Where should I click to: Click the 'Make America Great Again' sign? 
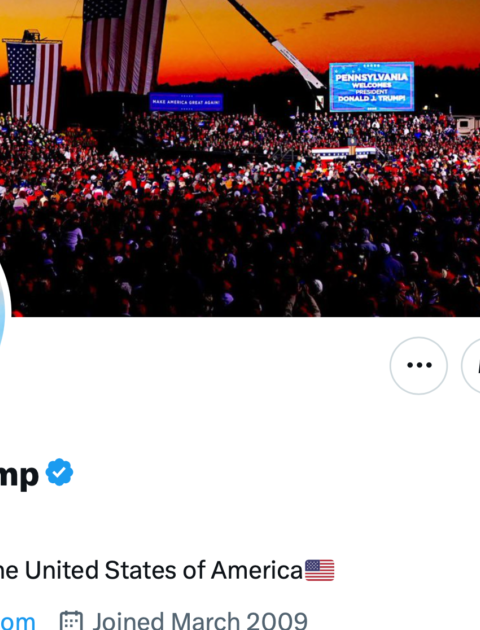tap(186, 102)
